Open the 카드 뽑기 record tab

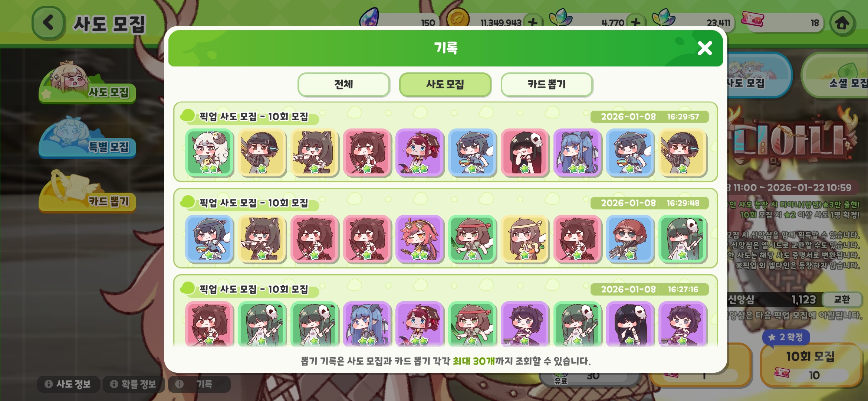[547, 84]
